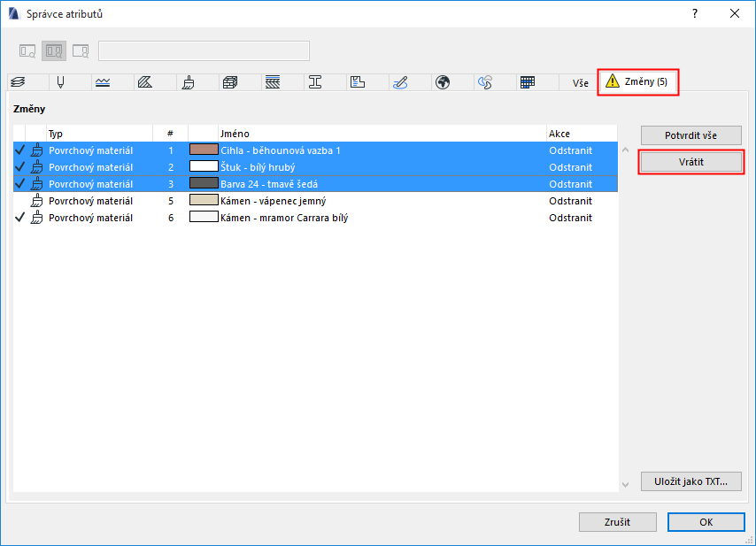Click surface icon in row number 3
This screenshot has height=546, width=756.
click(x=36, y=184)
